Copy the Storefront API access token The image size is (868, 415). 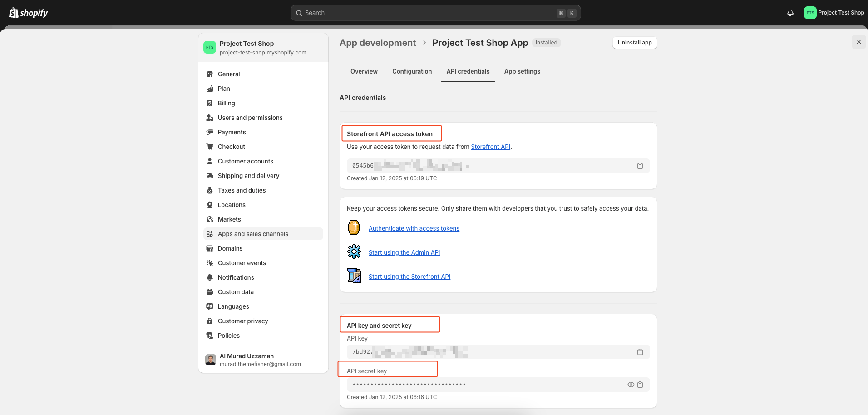pos(640,166)
